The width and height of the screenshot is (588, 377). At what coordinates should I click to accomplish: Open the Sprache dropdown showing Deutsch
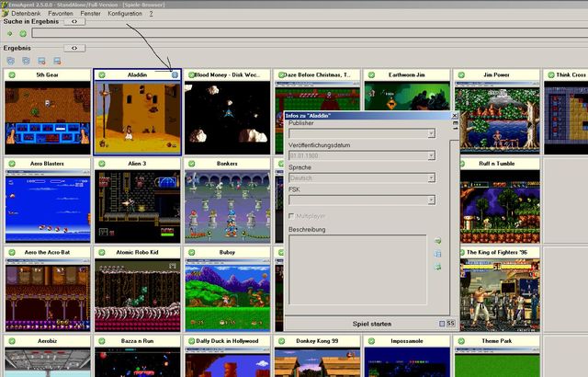coord(431,177)
